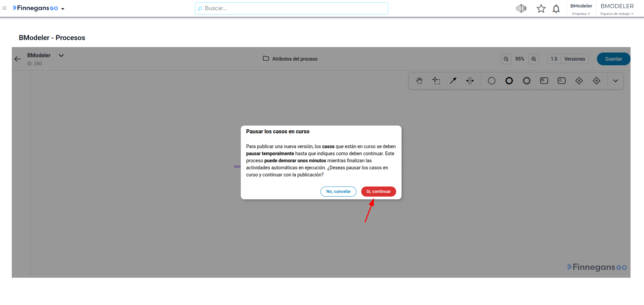Viewport: 644px width, 305px height.
Task: Click Sí, continuar in dialog
Action: (379, 192)
